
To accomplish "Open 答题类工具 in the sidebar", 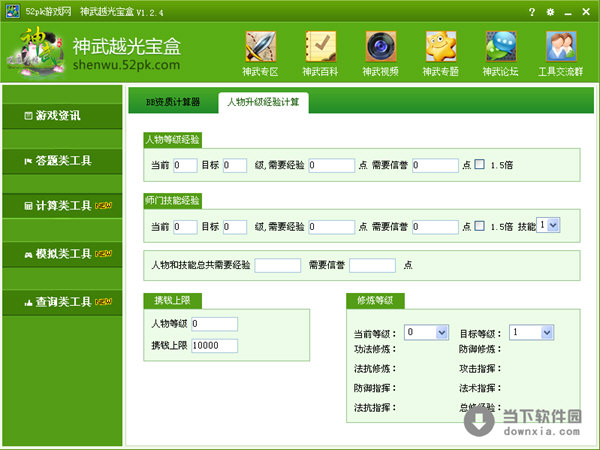I will pyautogui.click(x=62, y=161).
